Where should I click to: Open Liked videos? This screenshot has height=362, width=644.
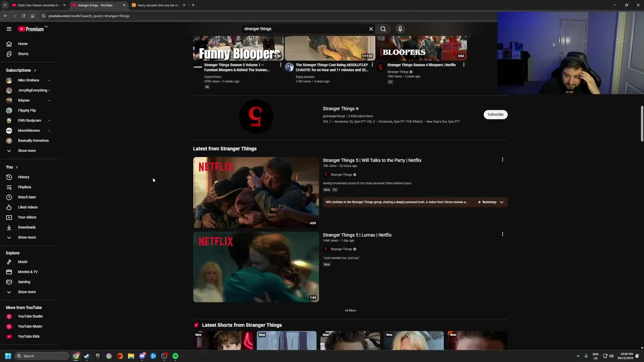pos(29,207)
